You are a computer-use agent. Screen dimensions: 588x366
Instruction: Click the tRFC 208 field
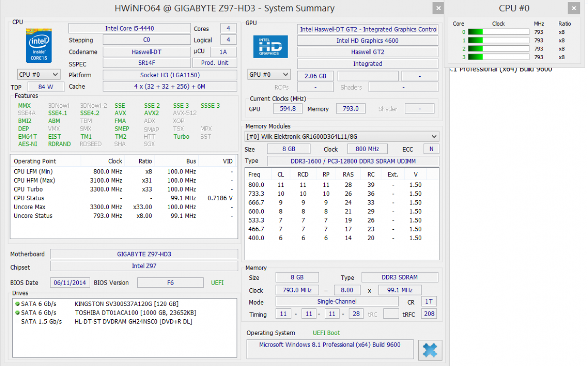pyautogui.click(x=429, y=314)
